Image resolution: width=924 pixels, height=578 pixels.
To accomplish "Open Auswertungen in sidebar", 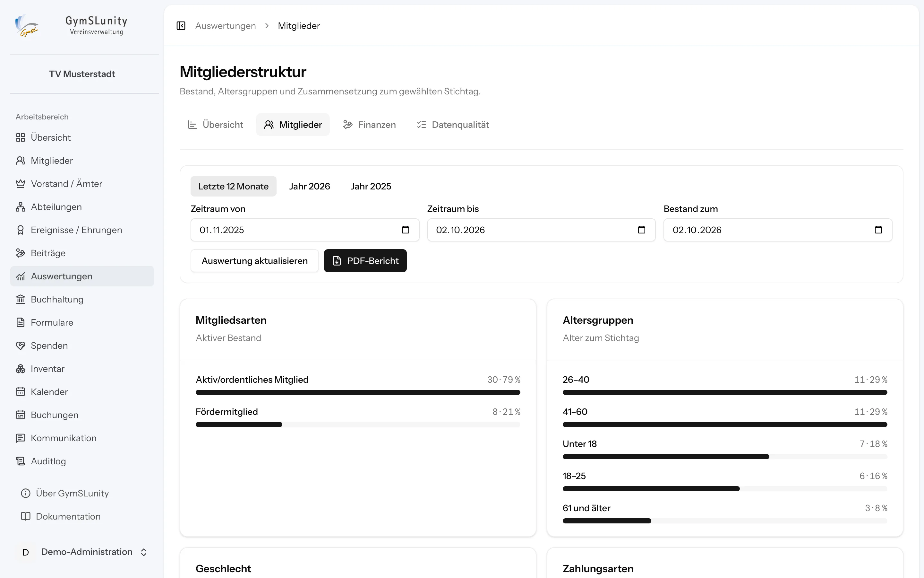I will [x=82, y=276].
